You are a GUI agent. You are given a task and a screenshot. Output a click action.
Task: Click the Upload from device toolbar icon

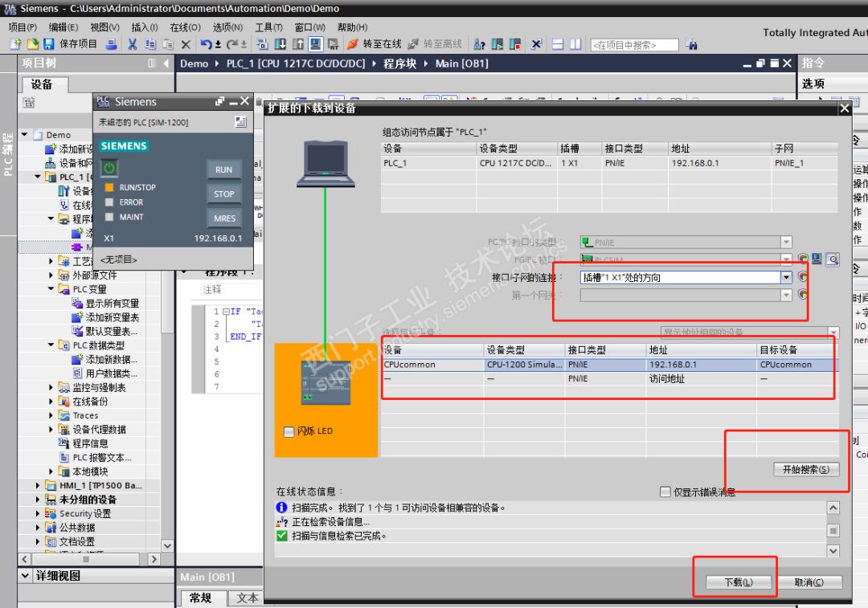point(298,44)
